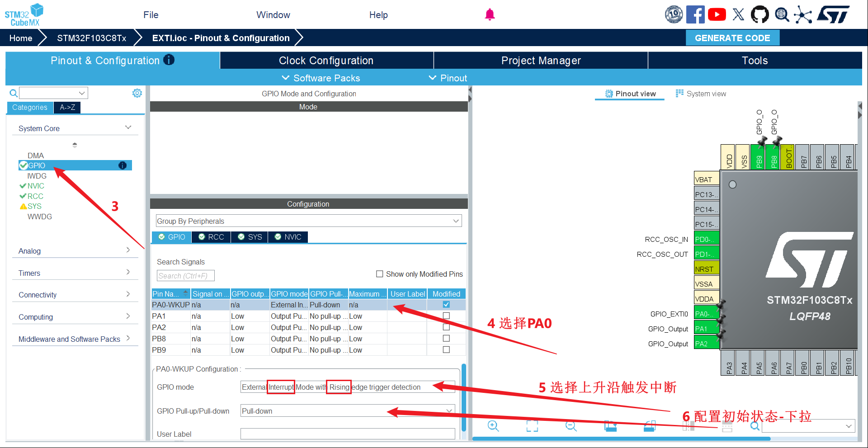
Task: Open the Software Packs dropdown menu
Action: coord(321,78)
